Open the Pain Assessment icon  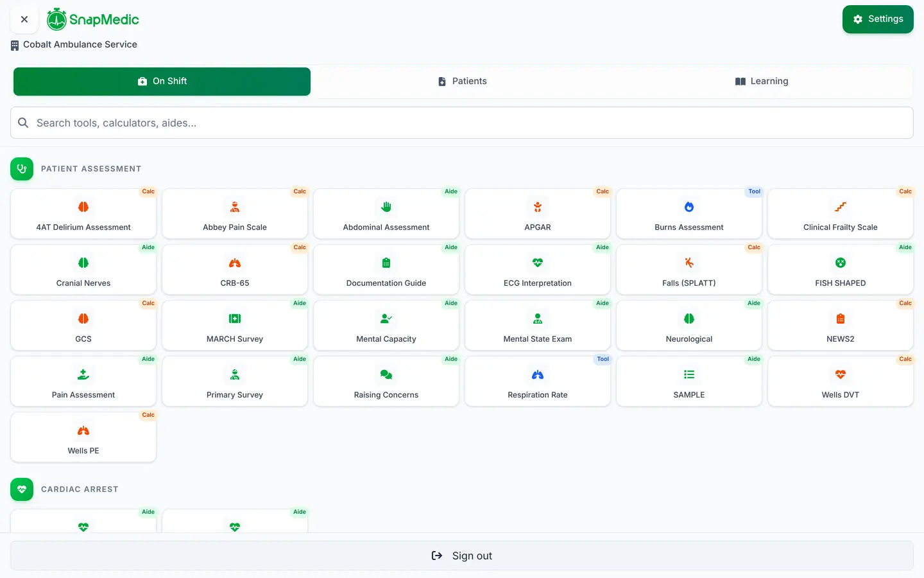(83, 374)
